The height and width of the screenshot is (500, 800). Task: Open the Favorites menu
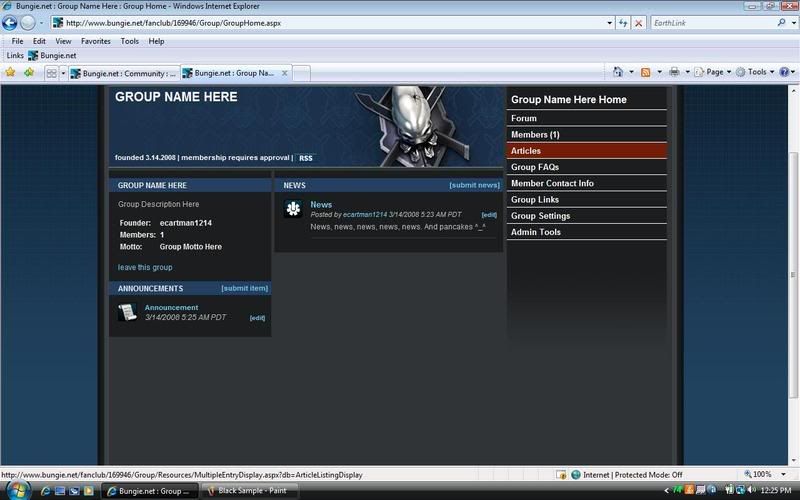tap(96, 41)
